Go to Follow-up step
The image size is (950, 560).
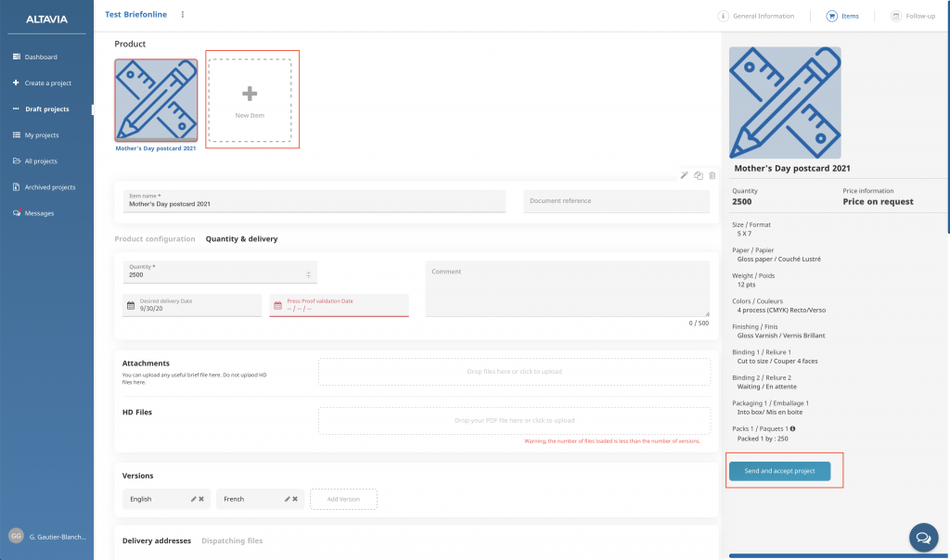click(x=913, y=16)
